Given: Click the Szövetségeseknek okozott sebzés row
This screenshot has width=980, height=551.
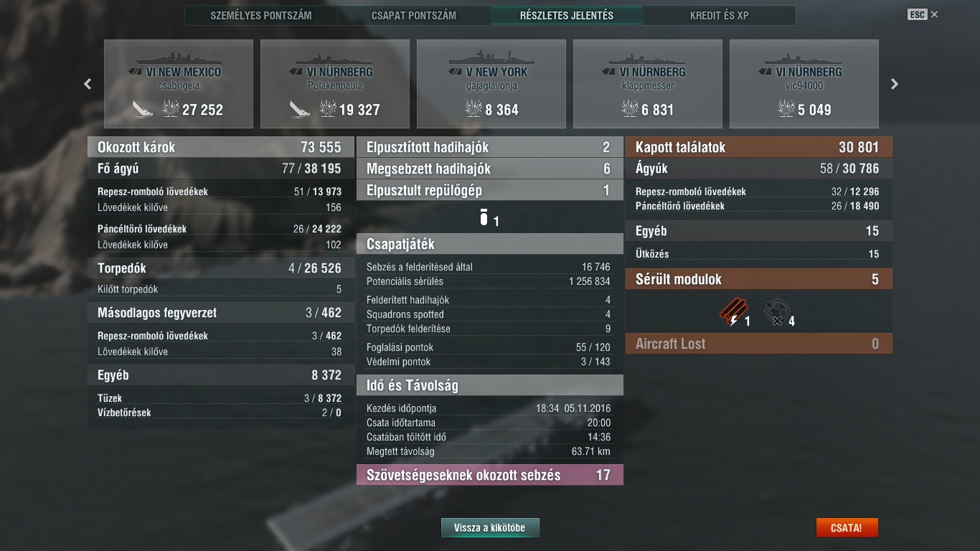Looking at the screenshot, I should coord(490,475).
